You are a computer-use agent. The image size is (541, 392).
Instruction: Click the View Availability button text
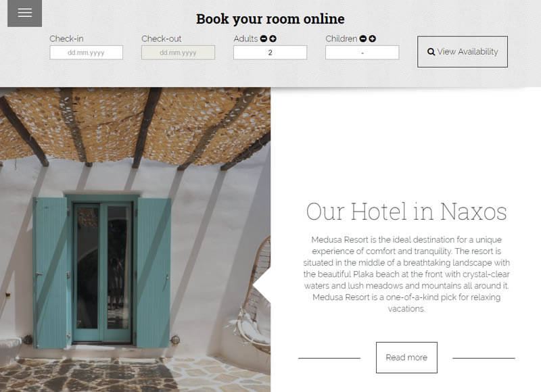467,52
